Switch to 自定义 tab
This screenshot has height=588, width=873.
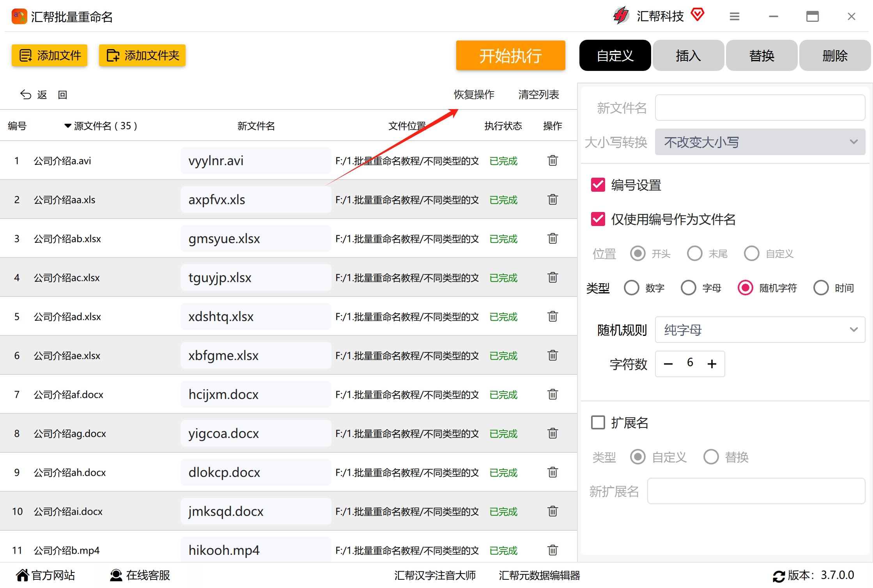615,55
